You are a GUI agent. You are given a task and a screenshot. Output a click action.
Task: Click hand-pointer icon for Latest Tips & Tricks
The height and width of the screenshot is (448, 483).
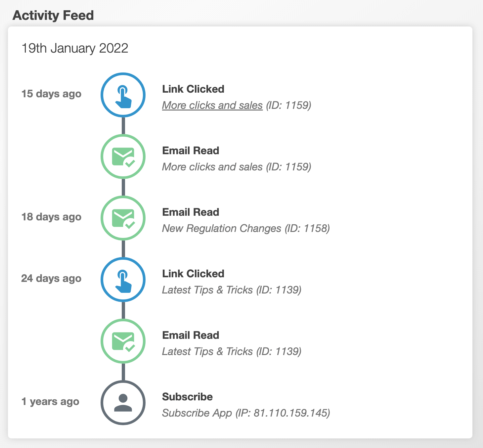[123, 280]
